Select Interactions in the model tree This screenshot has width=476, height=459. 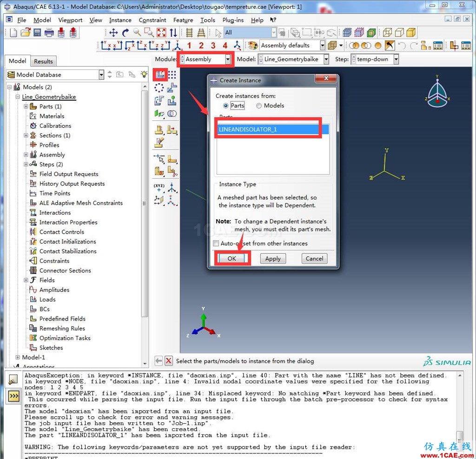55,212
